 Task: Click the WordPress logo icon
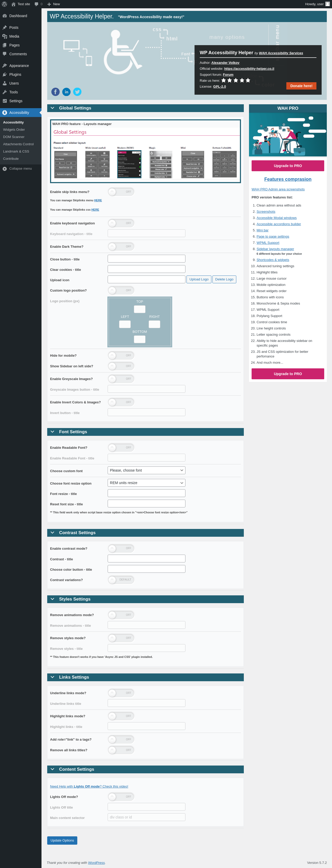coord(4,4)
